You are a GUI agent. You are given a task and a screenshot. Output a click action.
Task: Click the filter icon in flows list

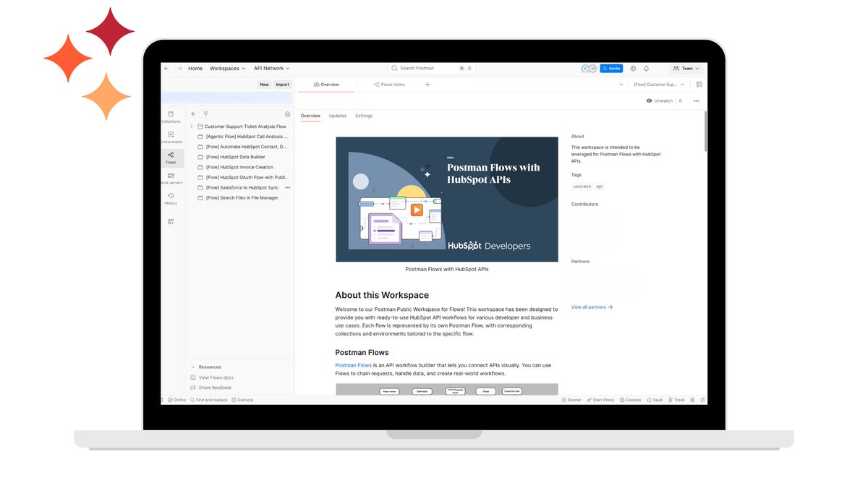tap(206, 114)
